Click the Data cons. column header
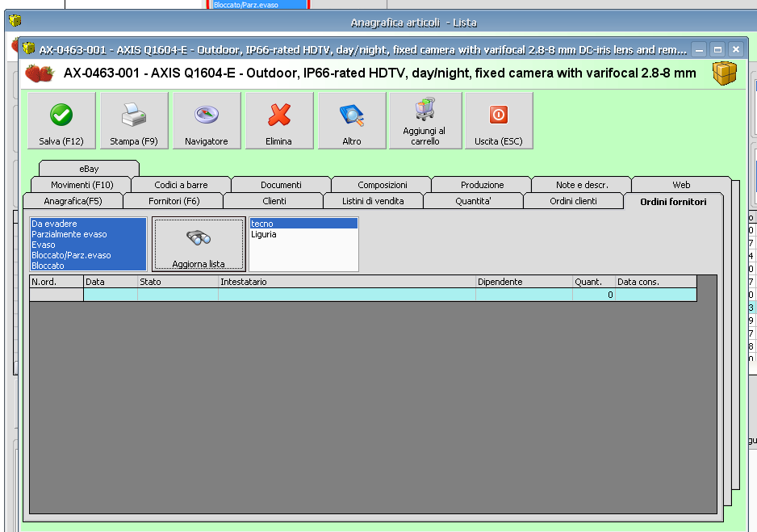This screenshot has height=532, width=757. click(x=656, y=282)
